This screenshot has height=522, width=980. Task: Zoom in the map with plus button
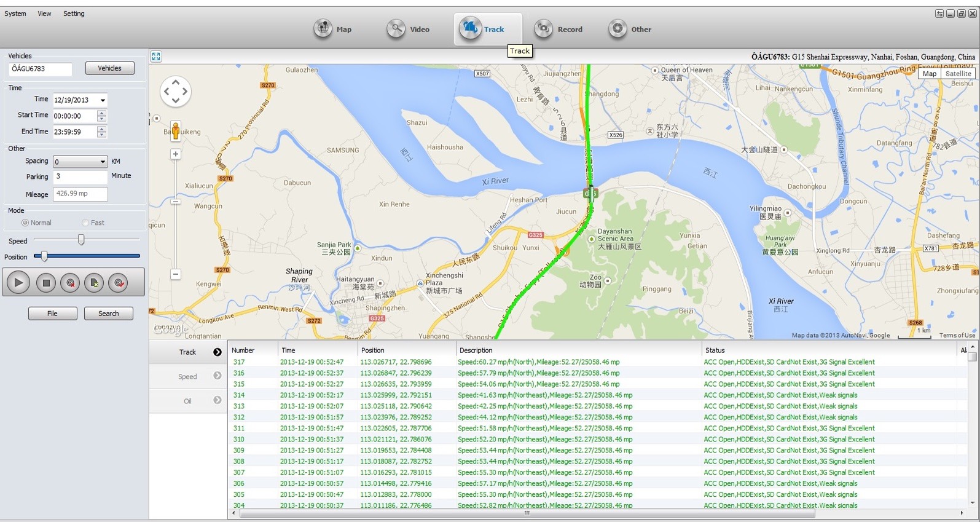click(x=176, y=154)
